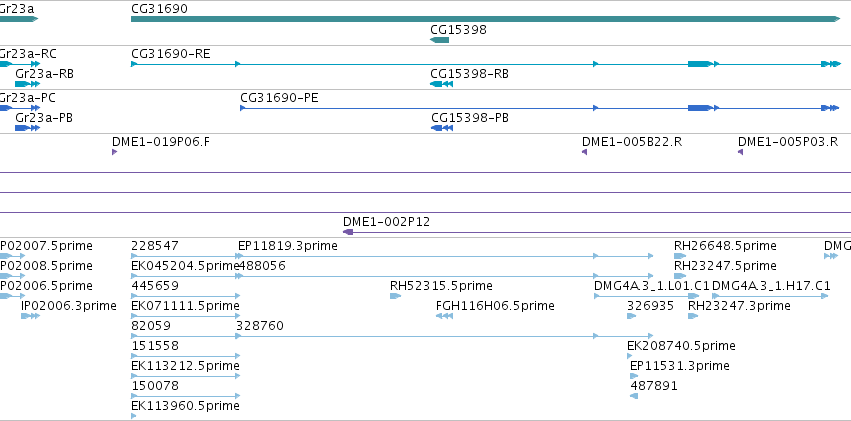Viewport: 851px width, 421px height.
Task: Select the CG15398-RB transcript glyph
Action: pyautogui.click(x=441, y=84)
